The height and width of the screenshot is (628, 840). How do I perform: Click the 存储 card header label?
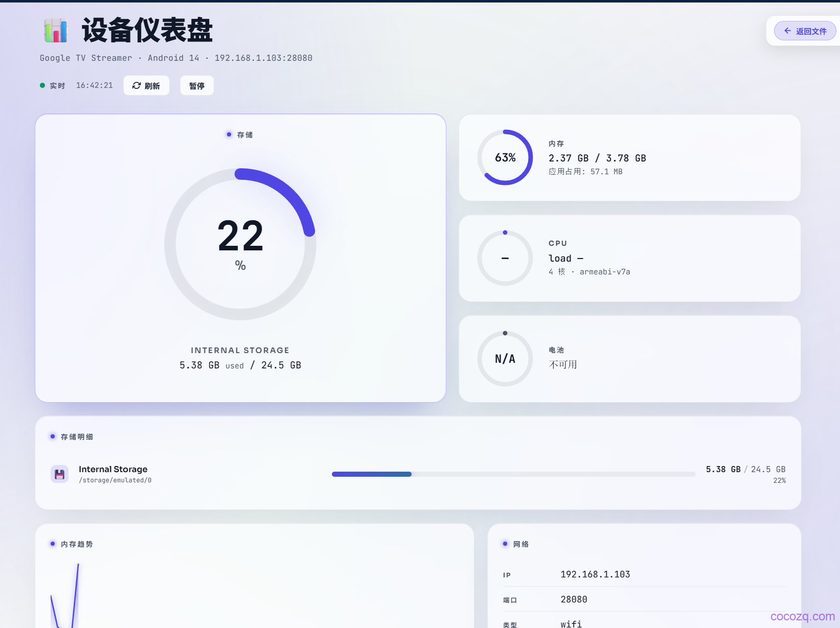[x=245, y=135]
